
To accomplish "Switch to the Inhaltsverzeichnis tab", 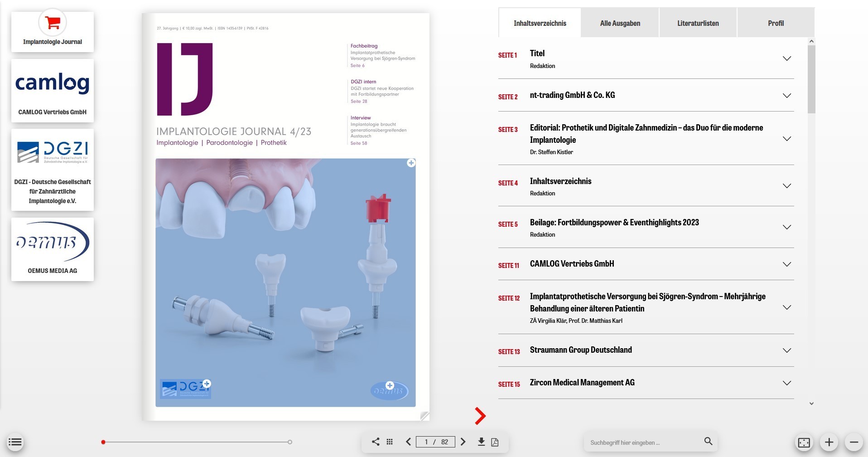I will pyautogui.click(x=540, y=23).
